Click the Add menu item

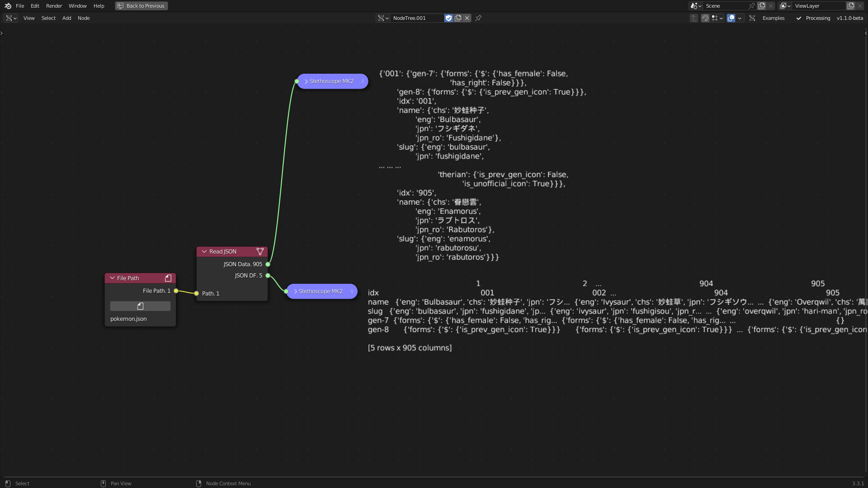(66, 18)
